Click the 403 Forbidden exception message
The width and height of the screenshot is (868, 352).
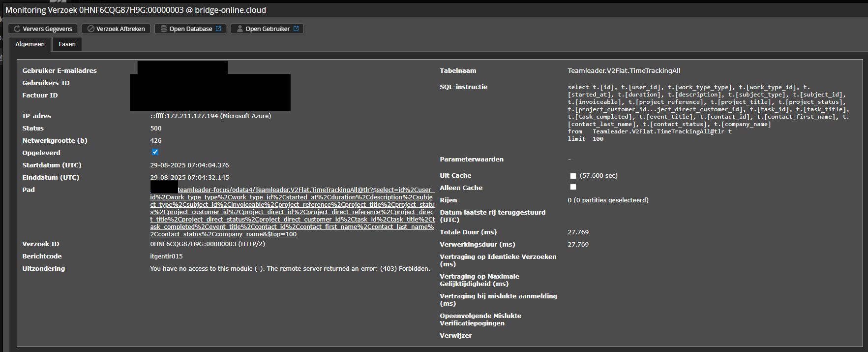point(290,269)
